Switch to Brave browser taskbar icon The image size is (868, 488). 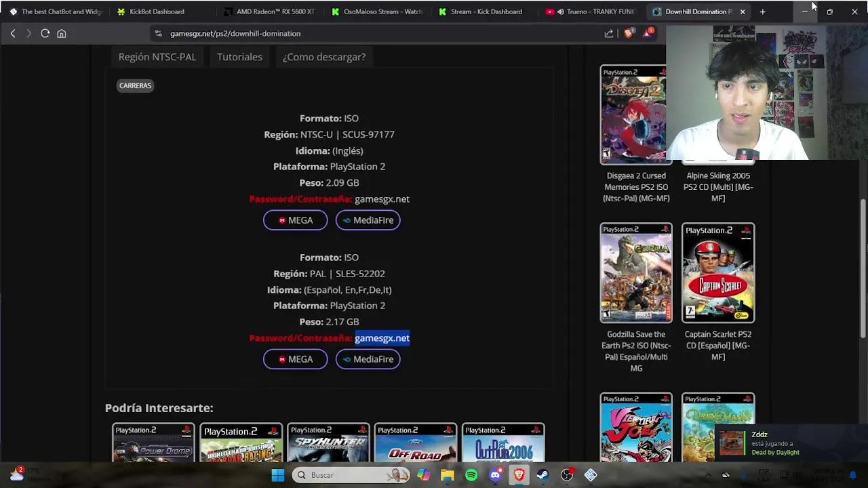click(519, 475)
